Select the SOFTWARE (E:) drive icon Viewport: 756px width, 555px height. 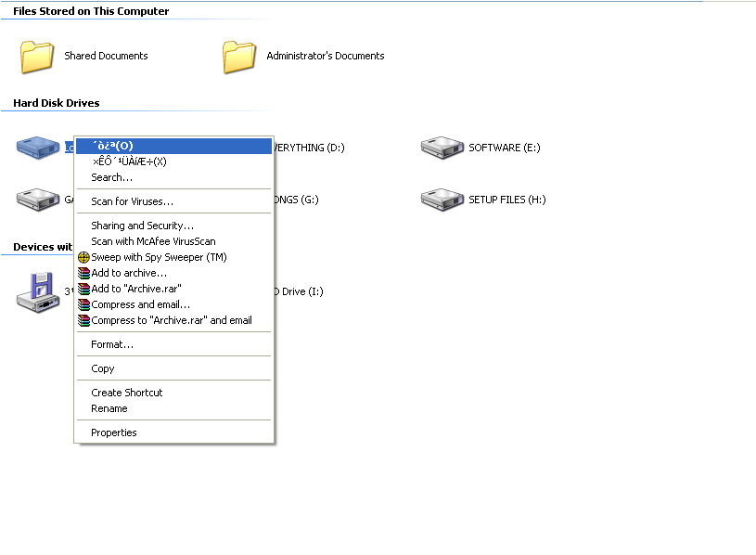click(442, 148)
